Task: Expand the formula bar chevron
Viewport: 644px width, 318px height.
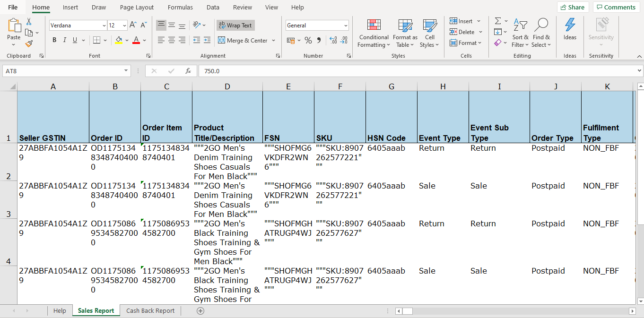Action: click(640, 71)
